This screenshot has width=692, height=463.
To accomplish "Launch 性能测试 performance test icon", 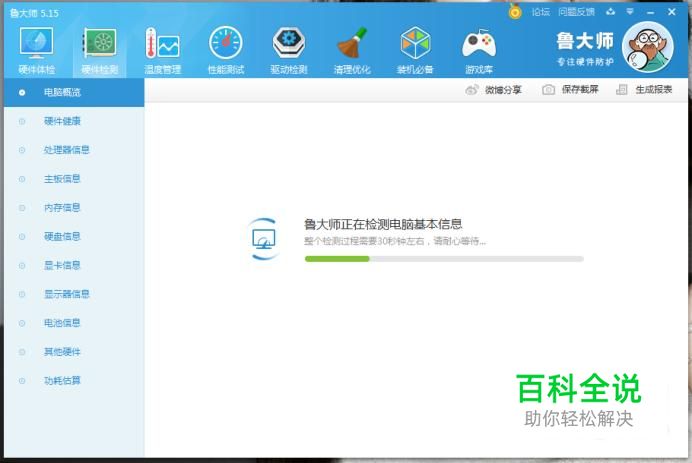I will tap(226, 49).
